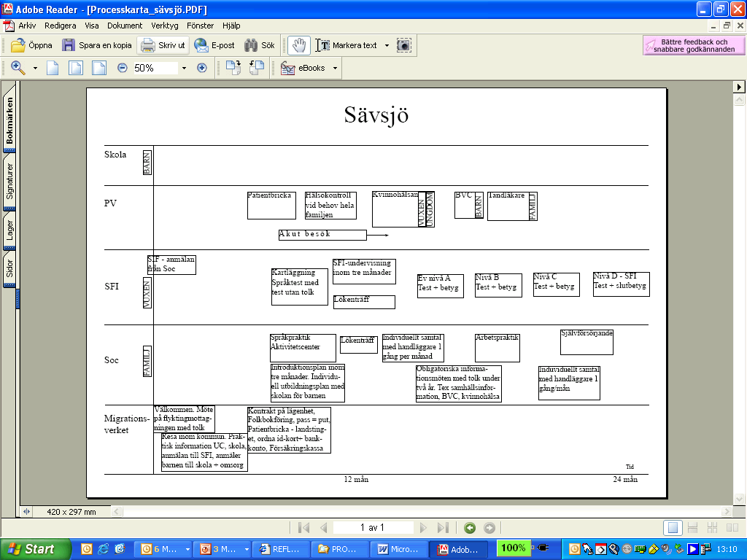Viewport: 747px width, 560px height.
Task: Open the Visa menu
Action: point(91,26)
